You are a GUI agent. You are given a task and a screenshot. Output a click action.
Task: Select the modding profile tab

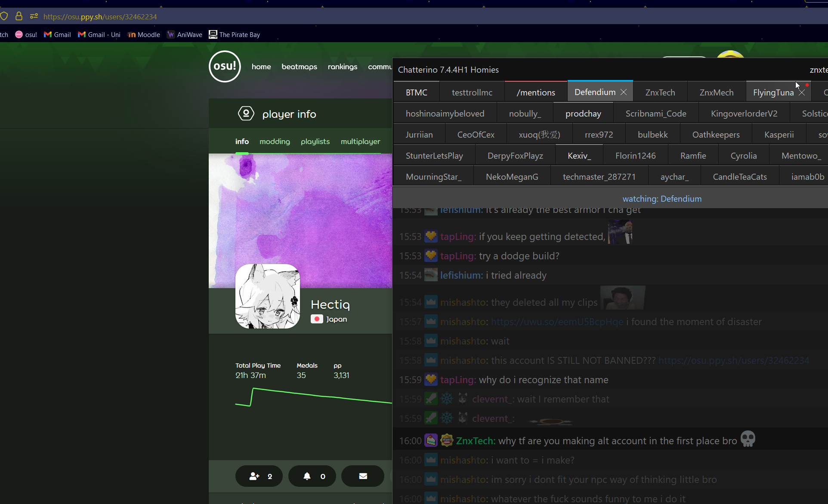pyautogui.click(x=275, y=141)
